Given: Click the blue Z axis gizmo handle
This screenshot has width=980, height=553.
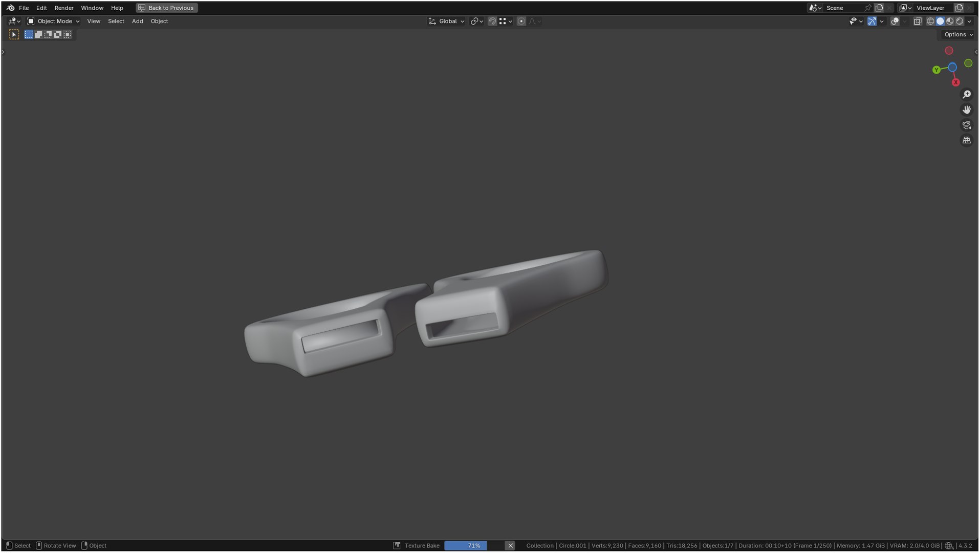Looking at the screenshot, I should coord(952,67).
